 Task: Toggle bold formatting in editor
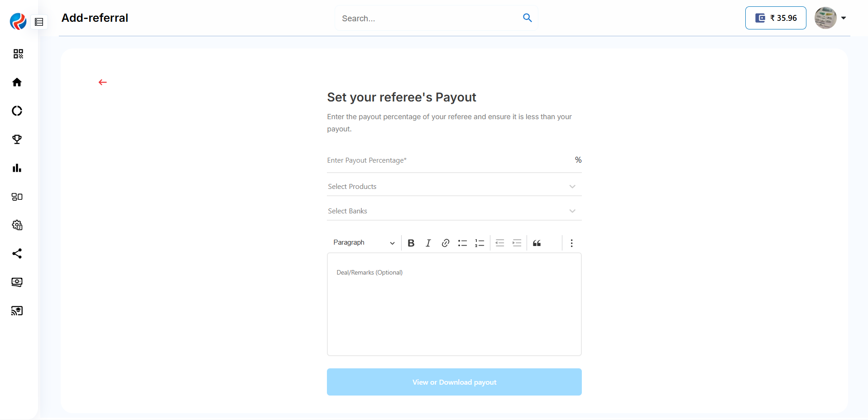tap(411, 243)
